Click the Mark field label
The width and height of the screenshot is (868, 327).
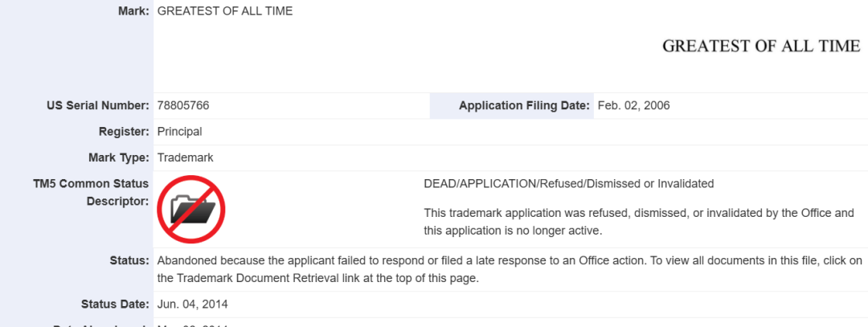[133, 11]
